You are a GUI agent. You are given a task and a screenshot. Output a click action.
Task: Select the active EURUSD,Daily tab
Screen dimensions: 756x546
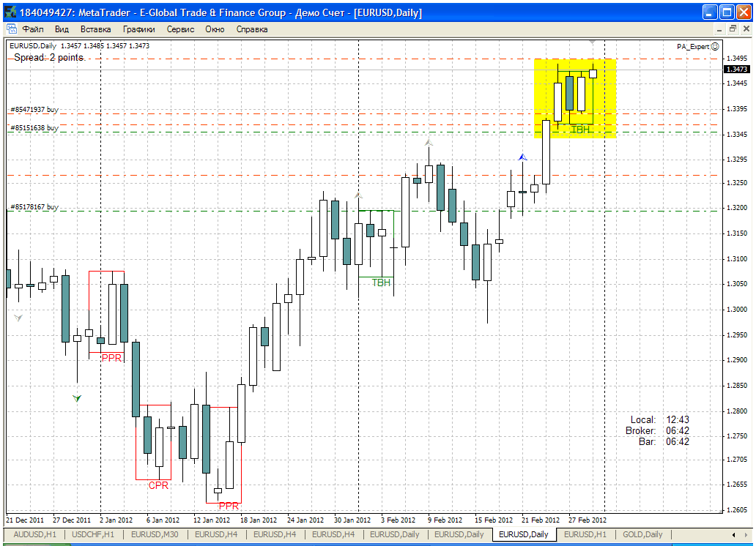pos(524,534)
